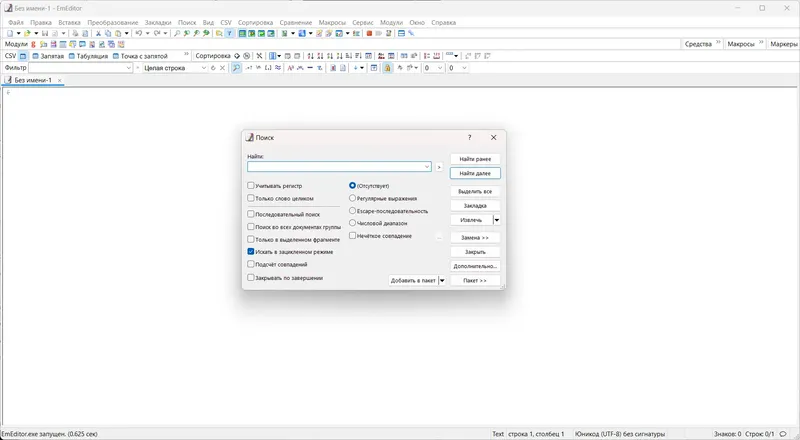Select Табуляция CSV mode

[88, 56]
